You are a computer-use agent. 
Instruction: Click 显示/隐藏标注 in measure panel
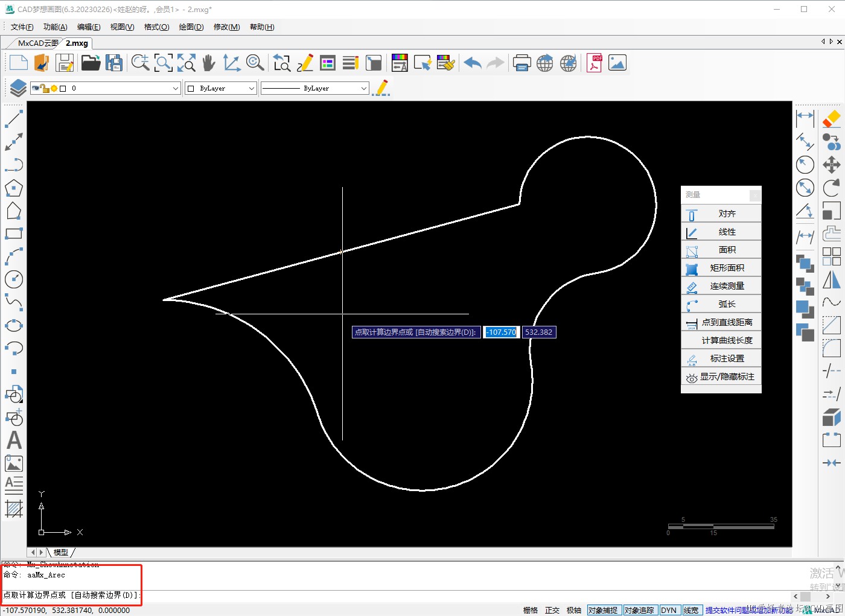pyautogui.click(x=721, y=376)
